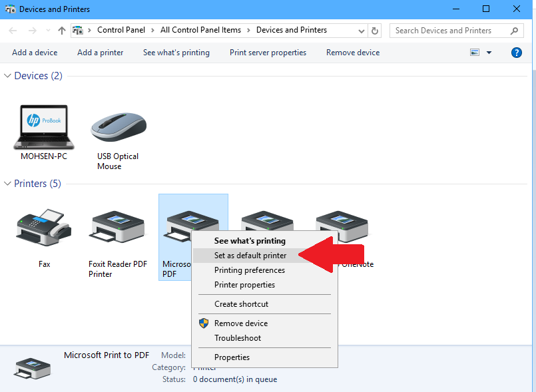The height and width of the screenshot is (392, 536).
Task: Click the shield icon beside Remove device
Action: click(x=204, y=323)
